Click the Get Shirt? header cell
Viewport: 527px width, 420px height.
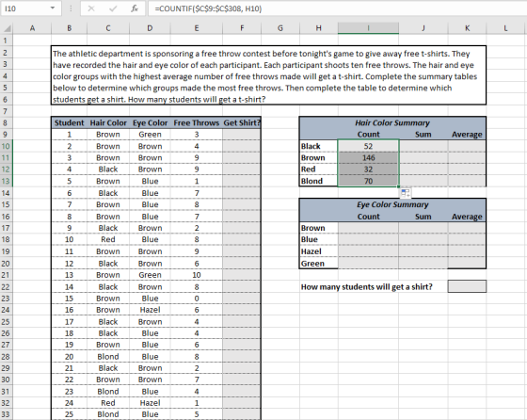pyautogui.click(x=241, y=122)
